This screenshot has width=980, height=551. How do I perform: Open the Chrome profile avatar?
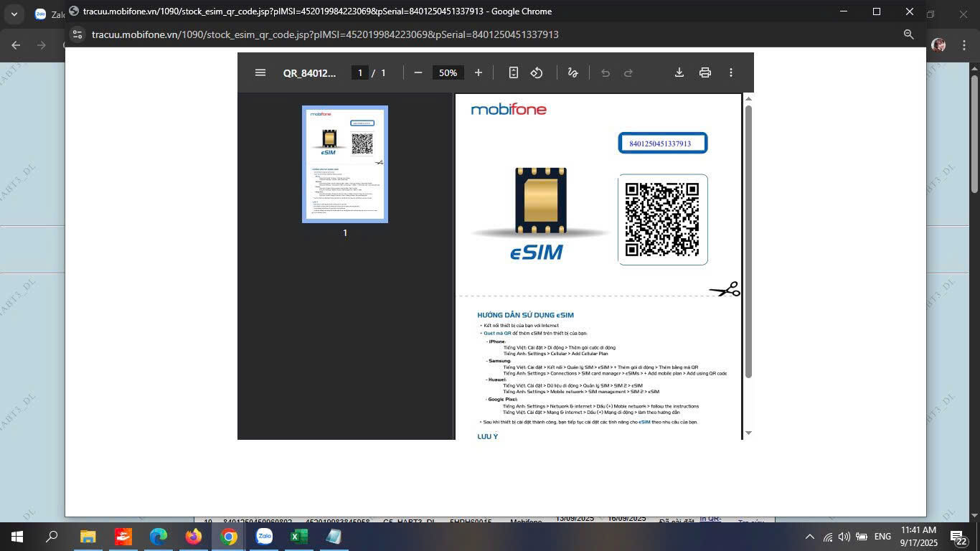coord(938,44)
